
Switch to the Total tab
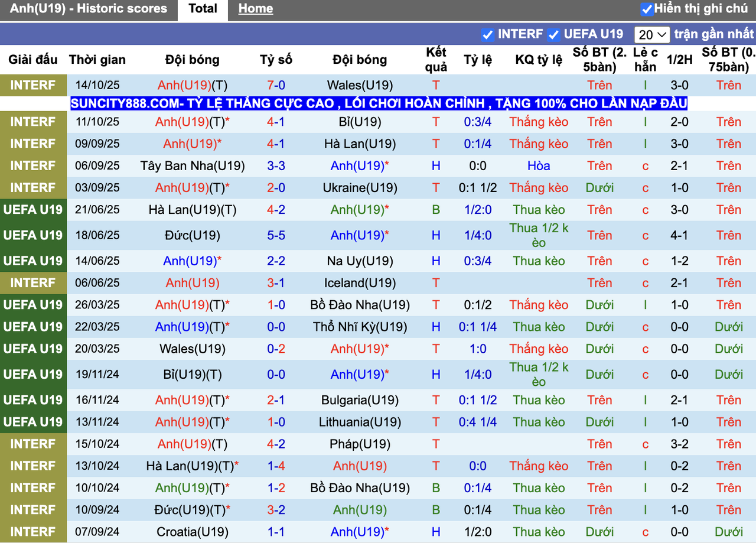pyautogui.click(x=203, y=9)
